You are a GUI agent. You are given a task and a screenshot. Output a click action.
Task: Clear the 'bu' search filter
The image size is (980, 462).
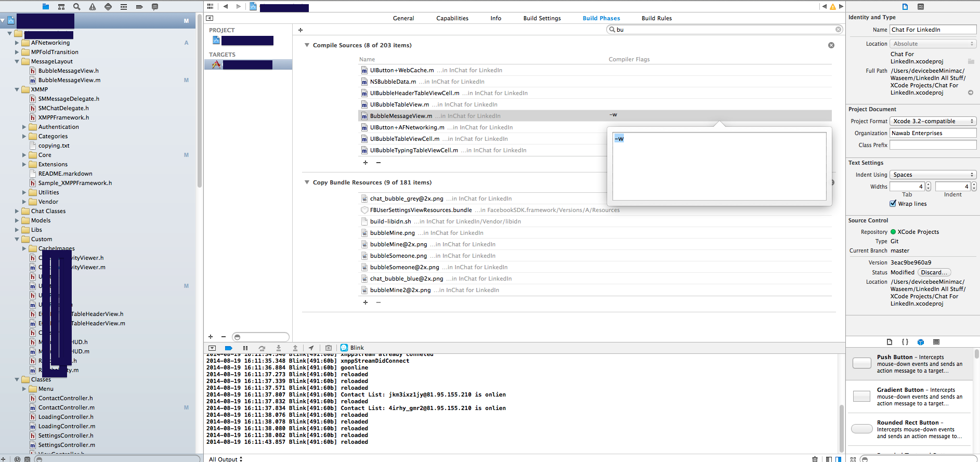(x=838, y=30)
